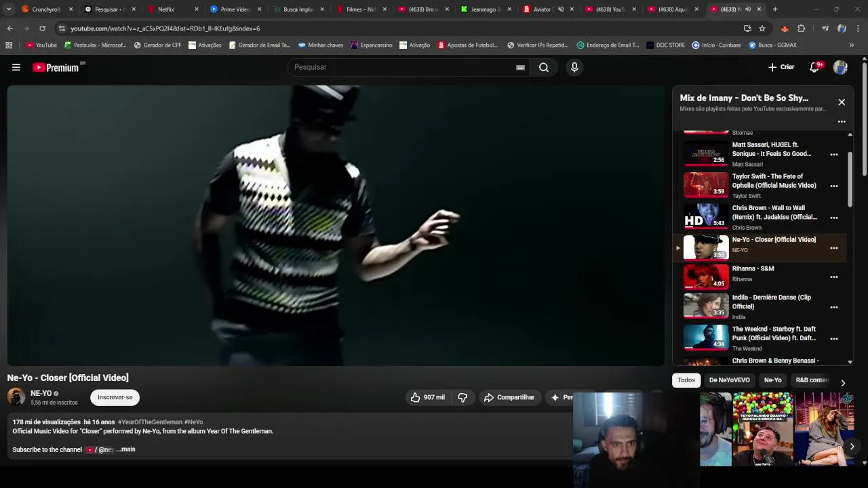Screen dimensions: 868x488
Task: Open NE-YO channel avatar
Action: [16, 397]
